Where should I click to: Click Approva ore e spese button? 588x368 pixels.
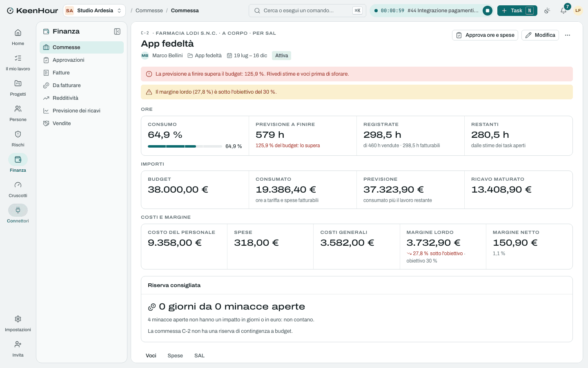[x=485, y=35]
